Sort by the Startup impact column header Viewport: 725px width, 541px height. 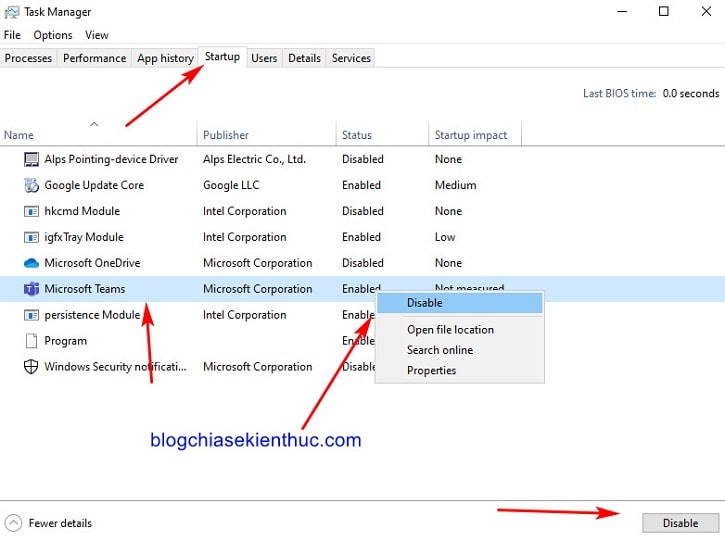tap(475, 135)
